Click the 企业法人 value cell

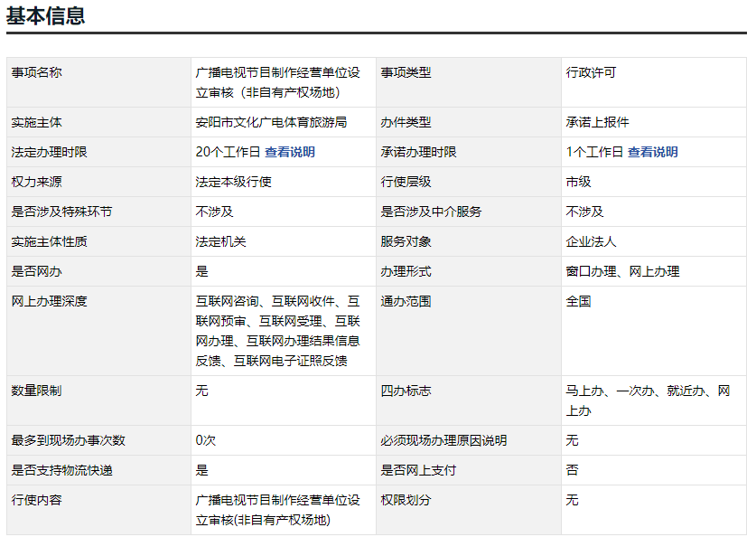[x=591, y=241]
